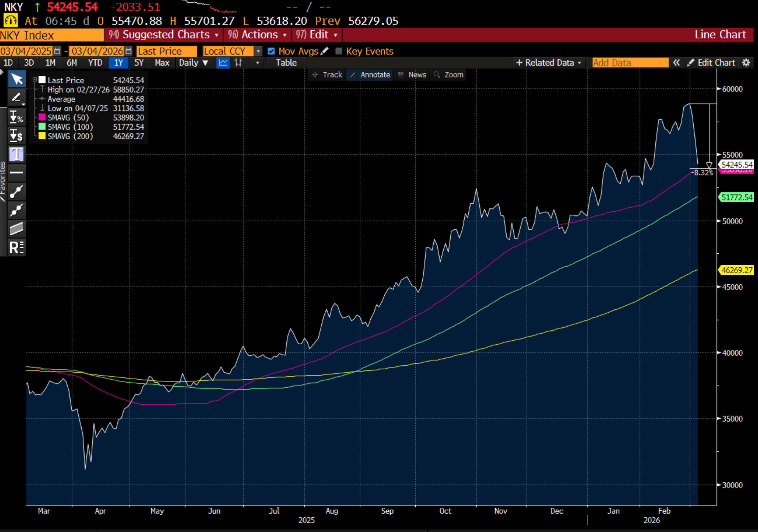Select the parallel channel drawing tool
The image size is (758, 532).
click(x=16, y=229)
